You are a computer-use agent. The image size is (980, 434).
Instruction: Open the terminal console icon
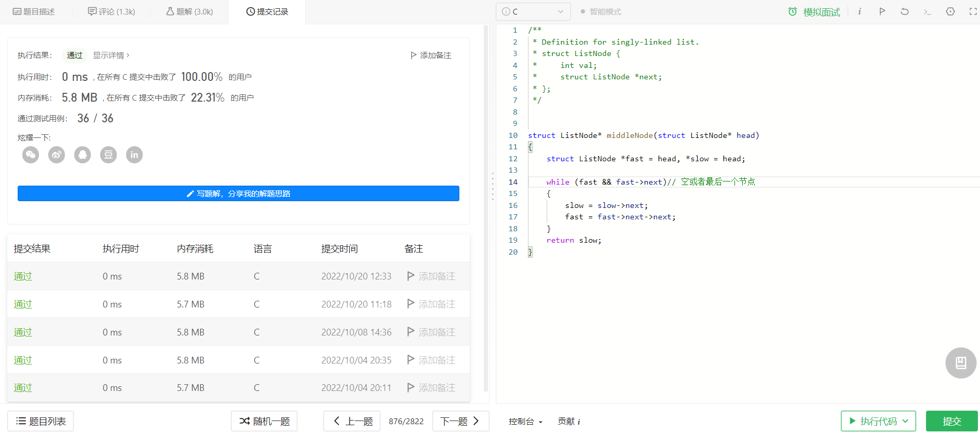pyautogui.click(x=928, y=11)
